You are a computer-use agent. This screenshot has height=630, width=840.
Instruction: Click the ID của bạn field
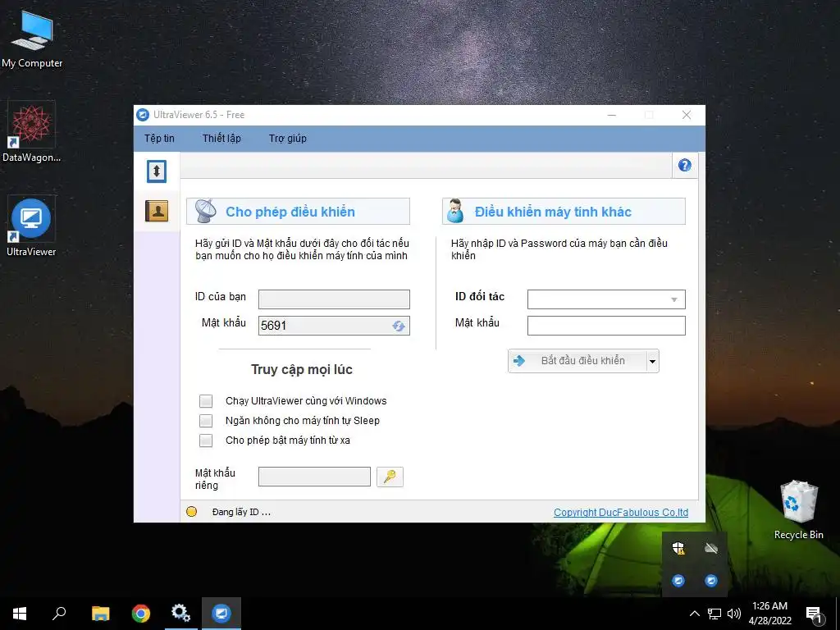(334, 299)
